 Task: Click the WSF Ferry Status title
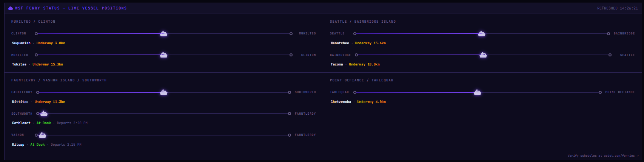[71, 8]
